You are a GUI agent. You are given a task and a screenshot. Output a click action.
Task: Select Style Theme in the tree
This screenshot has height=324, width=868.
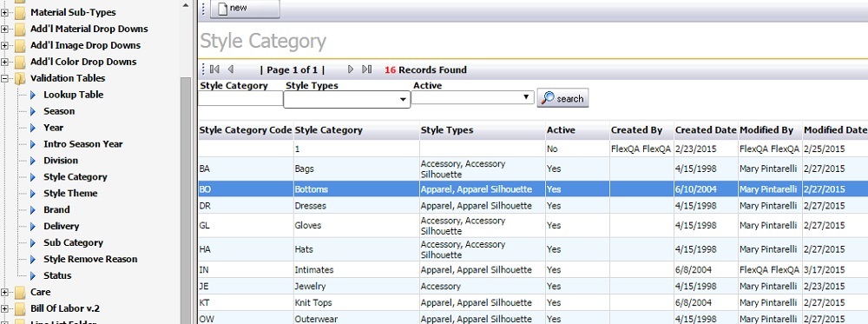70,194
